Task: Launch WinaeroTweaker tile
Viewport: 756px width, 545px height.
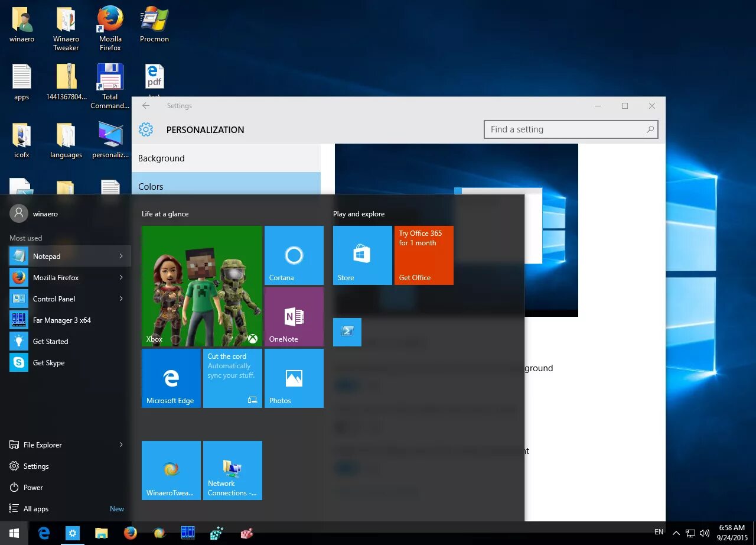Action: 171,471
